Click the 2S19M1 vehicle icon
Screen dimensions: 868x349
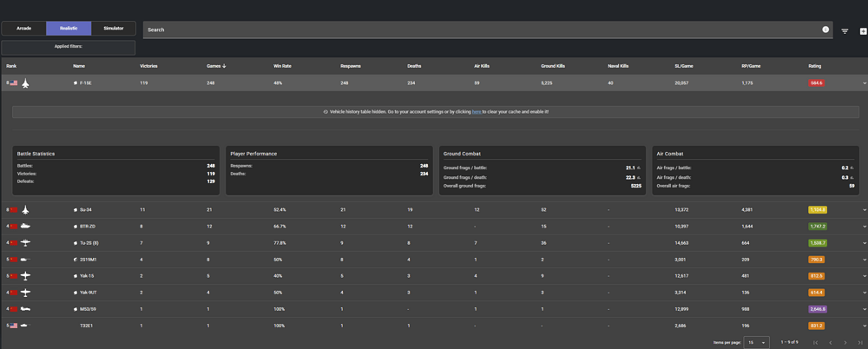tap(25, 260)
